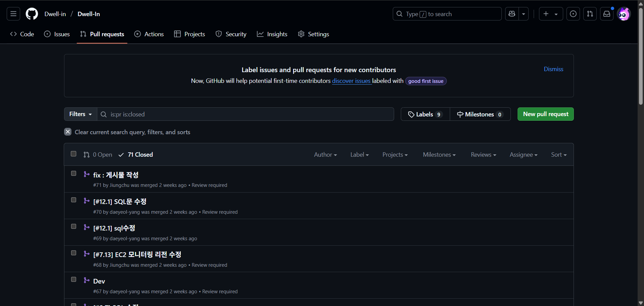Click merged icon of PR #71

click(x=87, y=174)
